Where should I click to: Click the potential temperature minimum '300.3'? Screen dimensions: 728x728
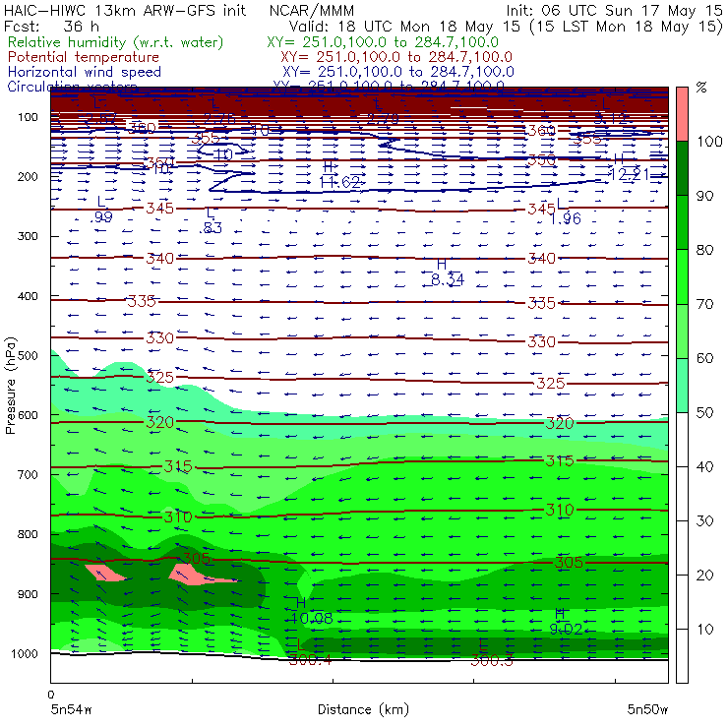click(x=492, y=661)
